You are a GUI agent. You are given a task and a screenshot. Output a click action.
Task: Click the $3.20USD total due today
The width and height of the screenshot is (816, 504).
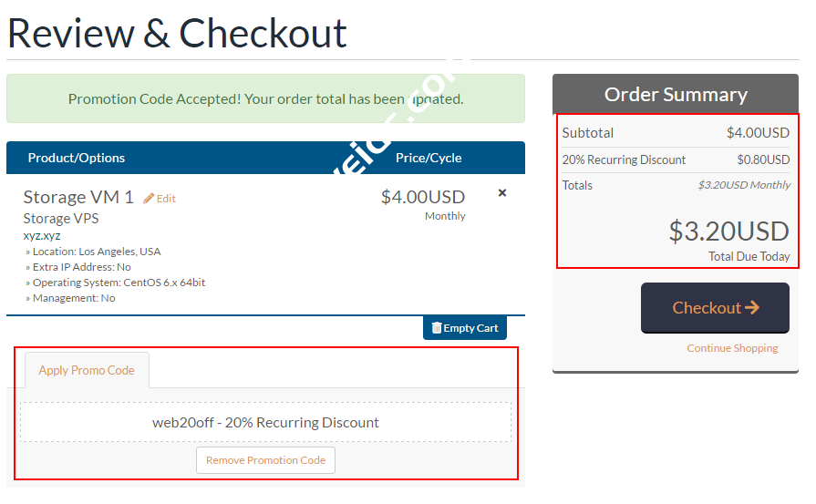(728, 231)
